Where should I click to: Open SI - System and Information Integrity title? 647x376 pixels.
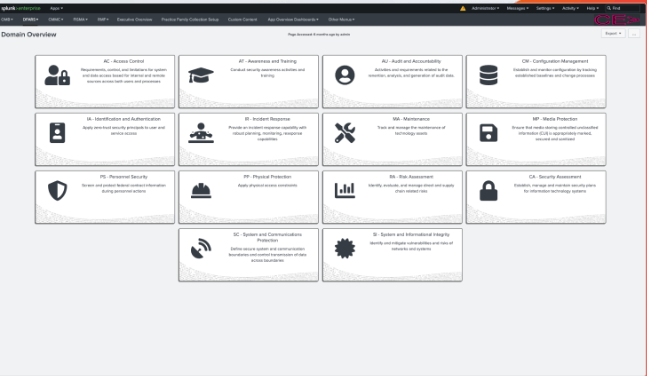pyautogui.click(x=411, y=234)
